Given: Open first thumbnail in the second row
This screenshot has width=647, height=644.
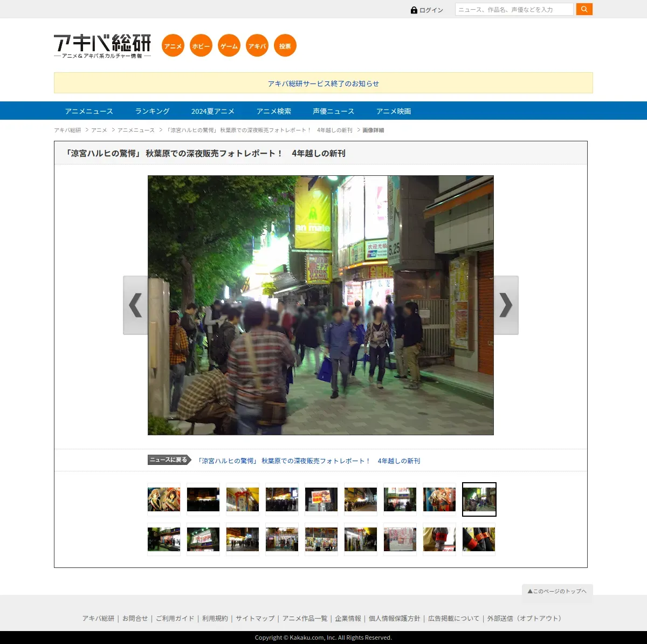Looking at the screenshot, I should tap(164, 539).
